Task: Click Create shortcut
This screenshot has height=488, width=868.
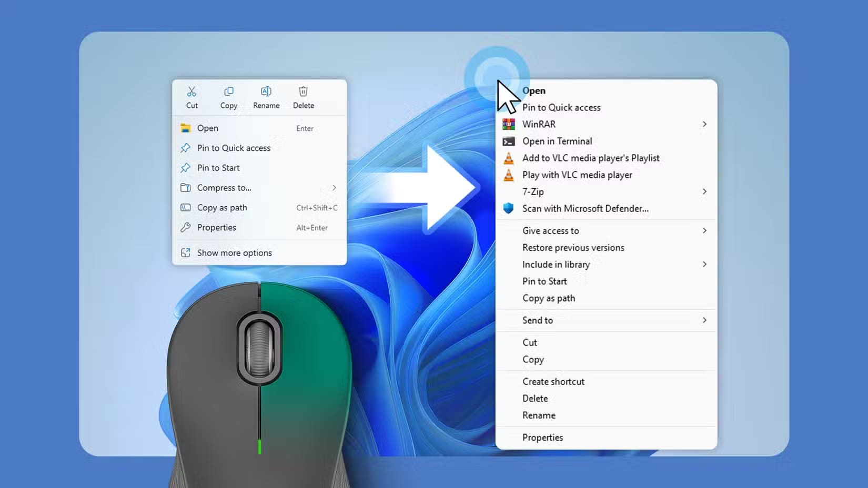Action: coord(553,381)
